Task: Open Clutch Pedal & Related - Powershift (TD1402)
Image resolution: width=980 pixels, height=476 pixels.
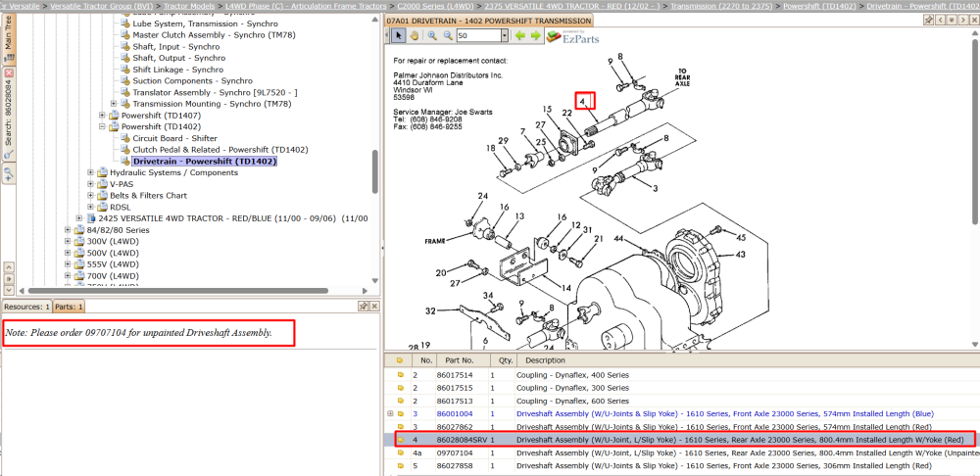Action: (x=220, y=150)
